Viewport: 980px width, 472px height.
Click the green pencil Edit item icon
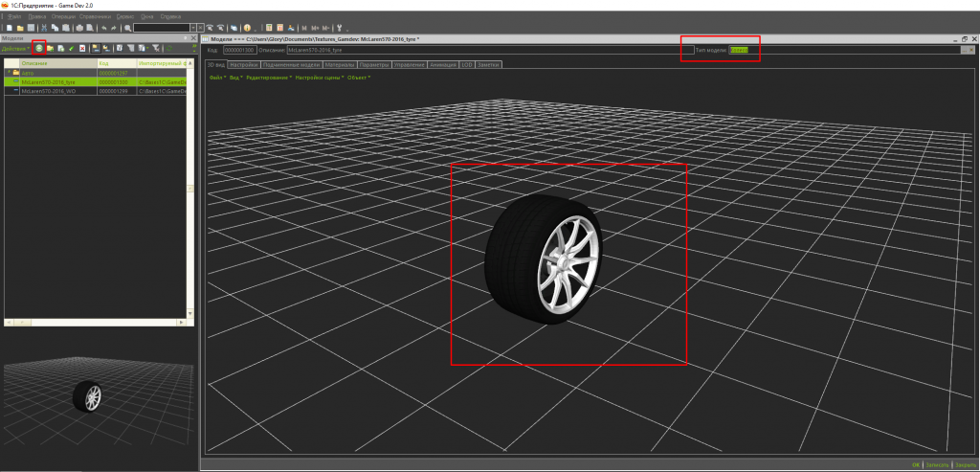[x=72, y=48]
